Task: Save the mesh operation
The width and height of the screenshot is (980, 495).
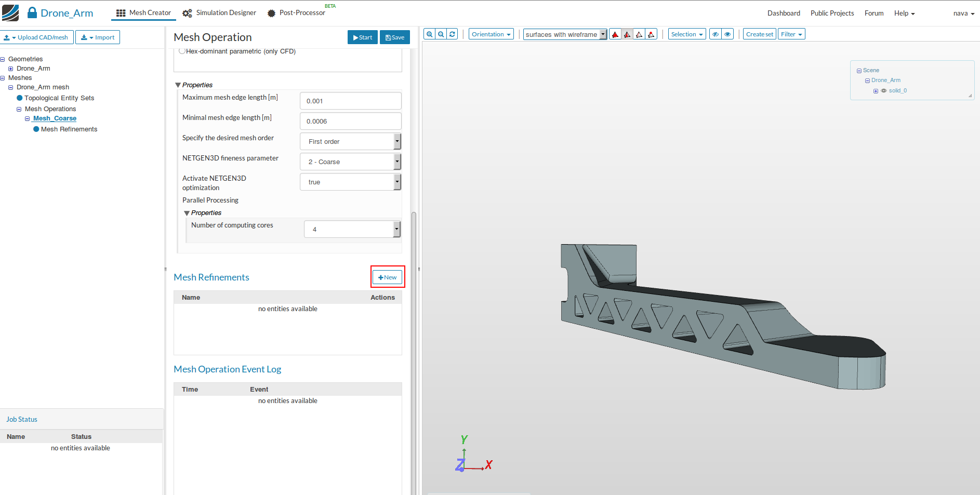Action: pyautogui.click(x=395, y=37)
